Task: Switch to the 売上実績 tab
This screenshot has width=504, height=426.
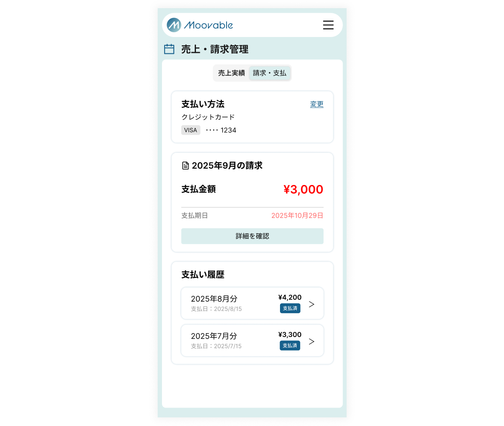Action: pos(231,73)
